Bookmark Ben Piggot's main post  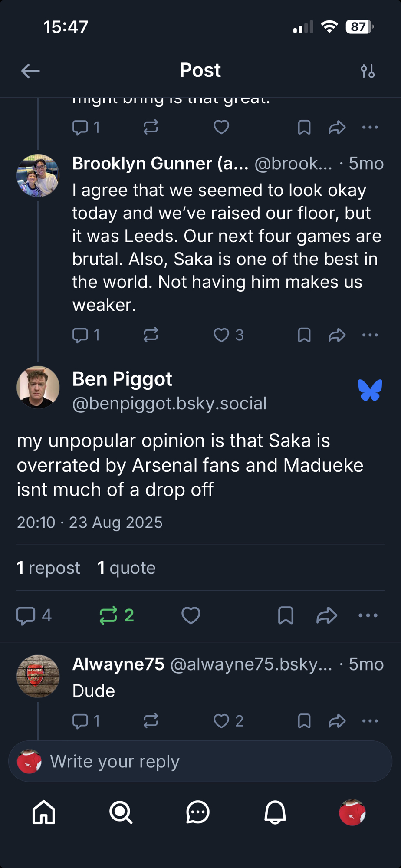coord(286,615)
